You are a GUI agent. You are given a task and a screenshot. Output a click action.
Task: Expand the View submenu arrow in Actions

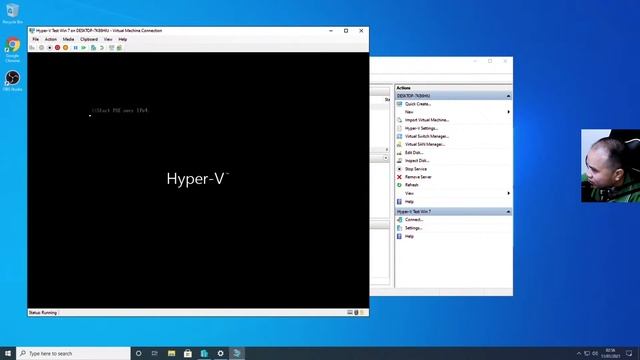pyautogui.click(x=509, y=193)
